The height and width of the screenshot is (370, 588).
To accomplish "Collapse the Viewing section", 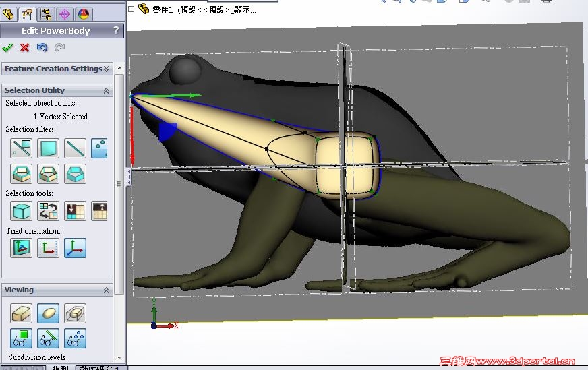I will 57,290.
